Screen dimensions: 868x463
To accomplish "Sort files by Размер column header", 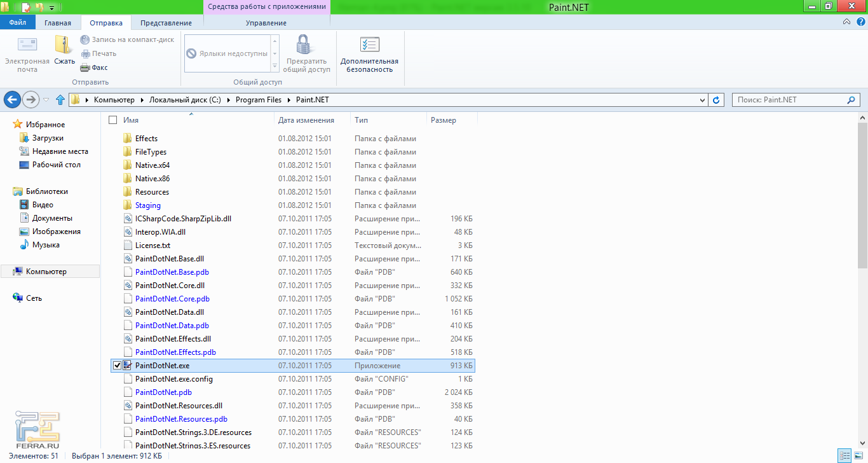I will point(444,120).
